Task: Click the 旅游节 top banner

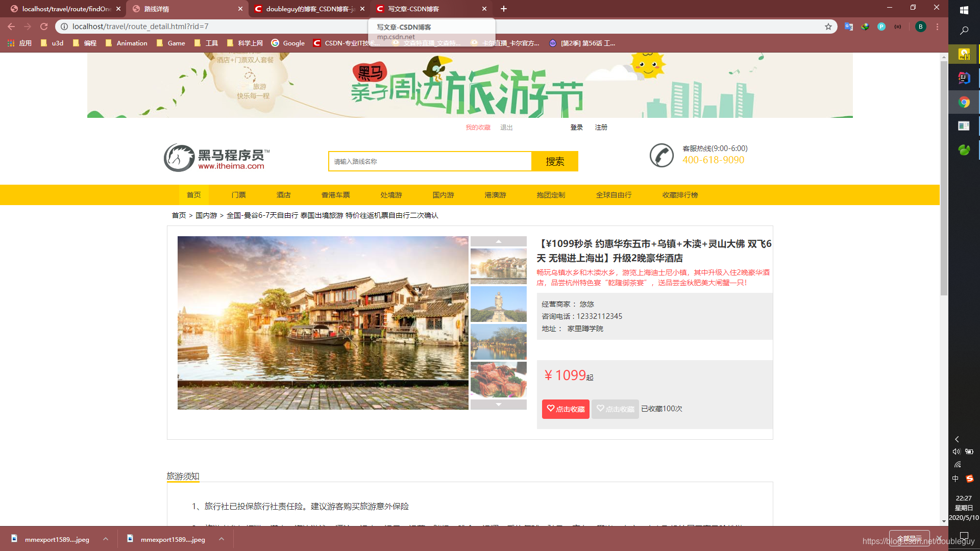Action: [470, 85]
